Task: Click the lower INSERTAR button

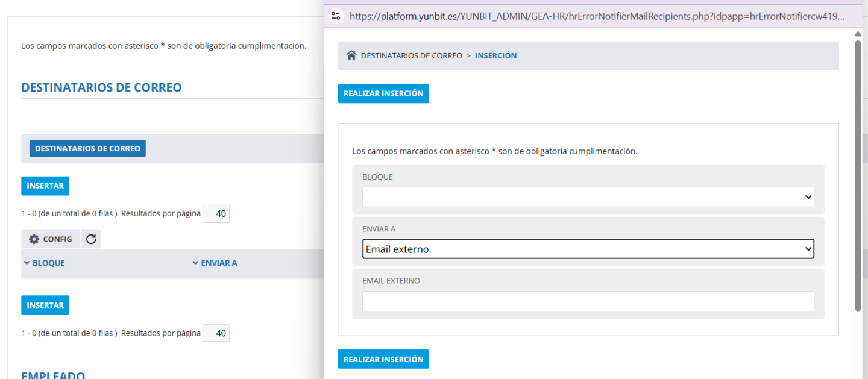Action: tap(45, 305)
